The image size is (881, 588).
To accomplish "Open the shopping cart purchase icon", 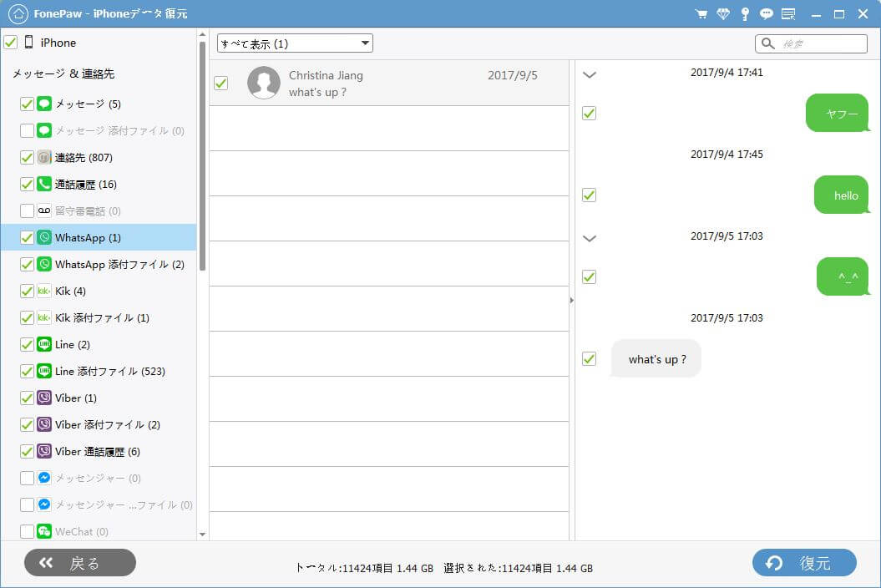I will 701,14.
